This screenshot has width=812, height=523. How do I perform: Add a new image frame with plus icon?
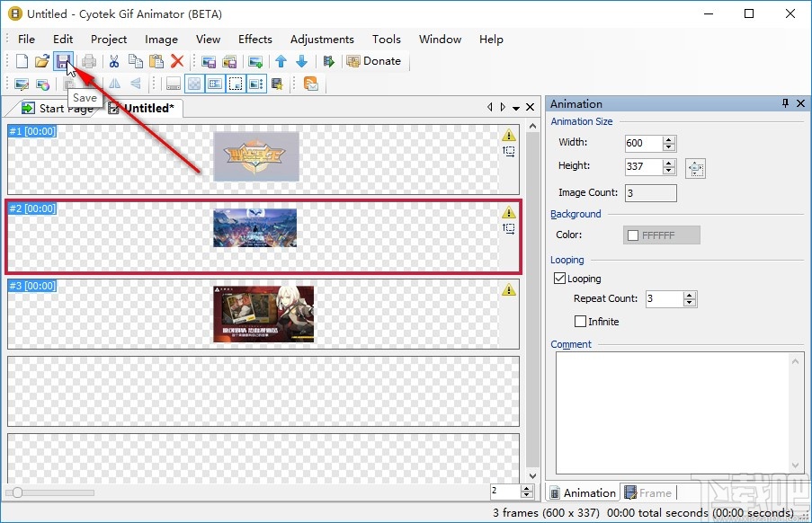click(255, 62)
